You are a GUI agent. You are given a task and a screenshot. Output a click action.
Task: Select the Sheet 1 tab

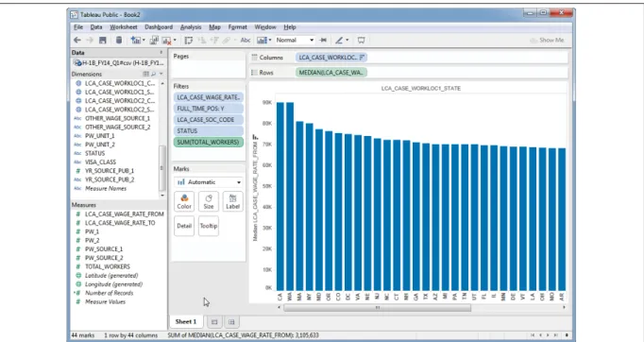coord(186,322)
